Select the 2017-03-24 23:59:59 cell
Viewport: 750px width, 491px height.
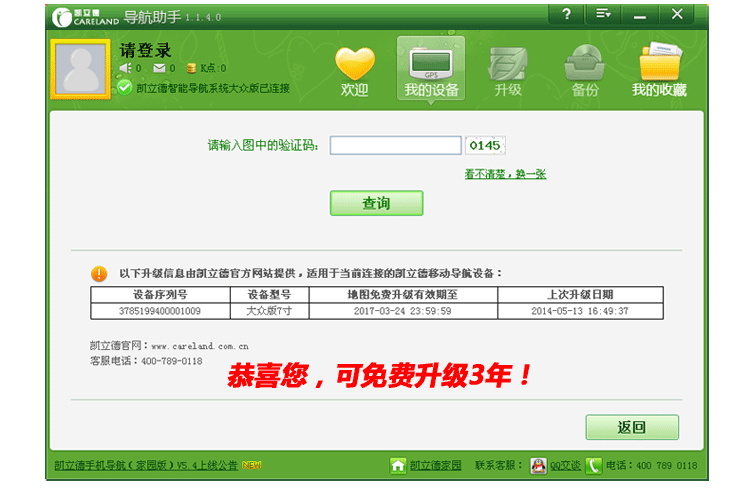[x=403, y=311]
